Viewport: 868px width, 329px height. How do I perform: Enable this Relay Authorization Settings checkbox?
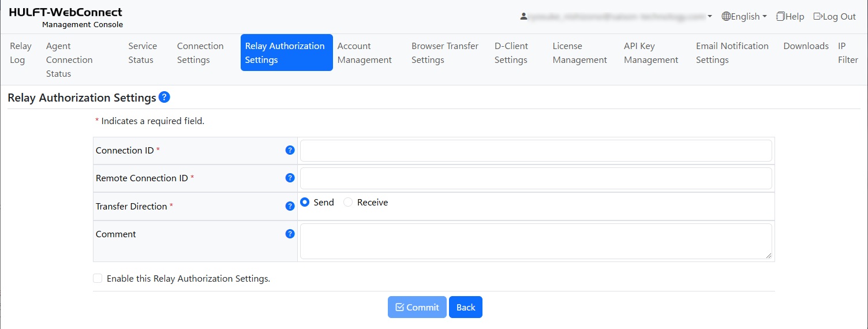(98, 278)
